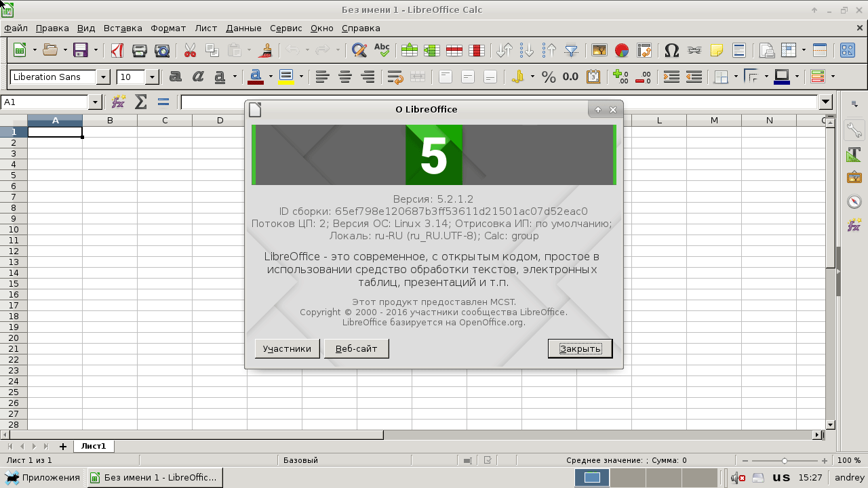Click the volume icon in system tray

tap(737, 477)
